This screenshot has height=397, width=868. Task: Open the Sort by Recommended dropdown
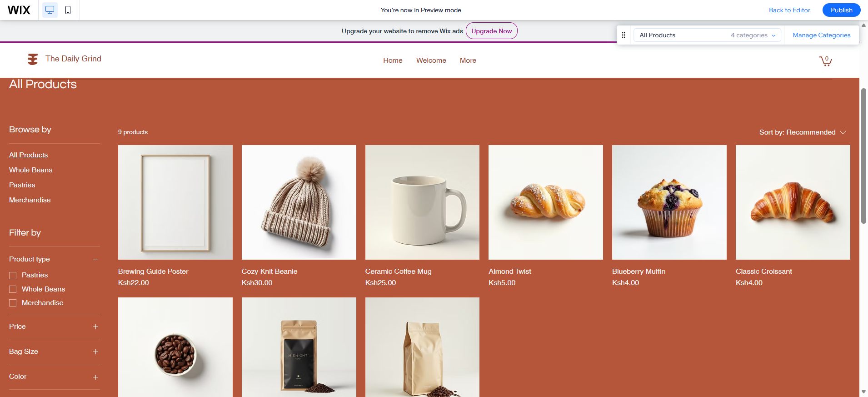pyautogui.click(x=803, y=132)
